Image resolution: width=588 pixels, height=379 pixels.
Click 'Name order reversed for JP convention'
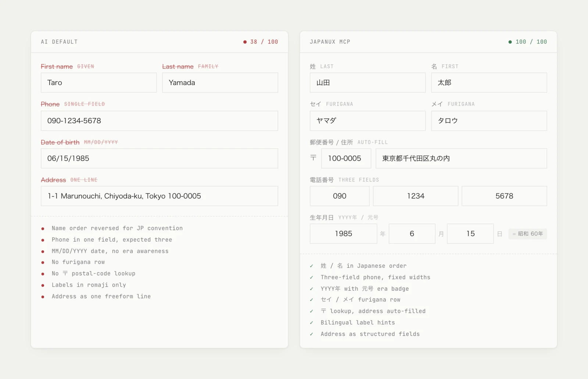117,228
